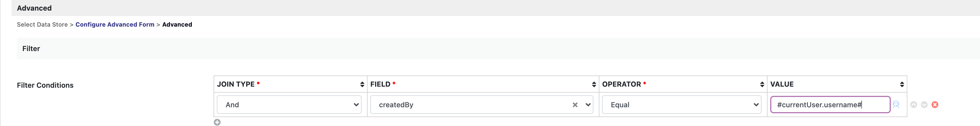This screenshot has width=980, height=126.
Task: Sort by the OPERATOR column
Action: click(762, 84)
